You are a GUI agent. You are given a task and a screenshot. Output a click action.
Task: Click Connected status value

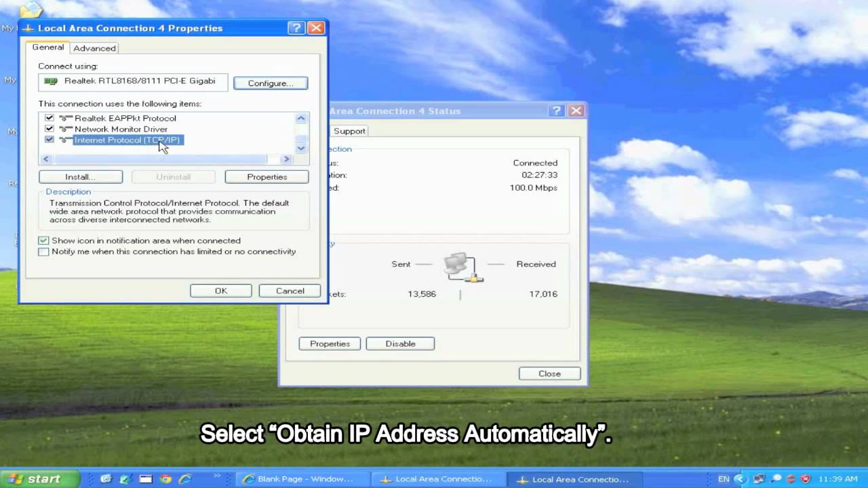(535, 163)
